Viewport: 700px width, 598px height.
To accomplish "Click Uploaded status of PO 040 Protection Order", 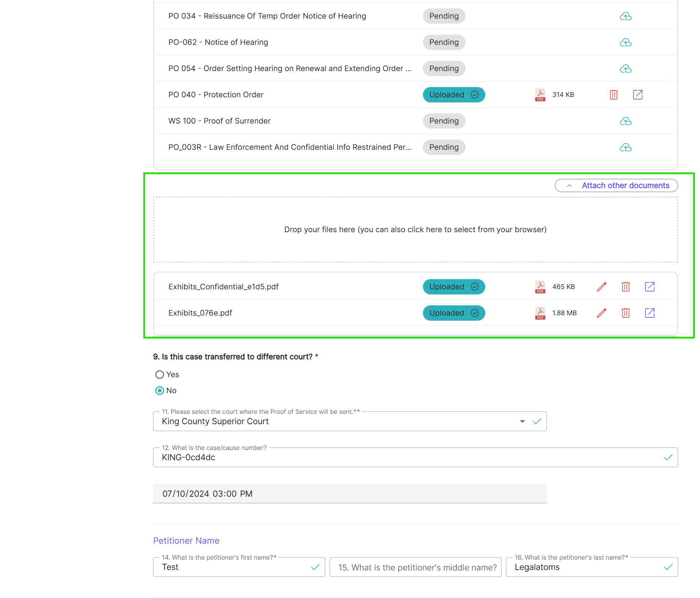I will tap(454, 95).
